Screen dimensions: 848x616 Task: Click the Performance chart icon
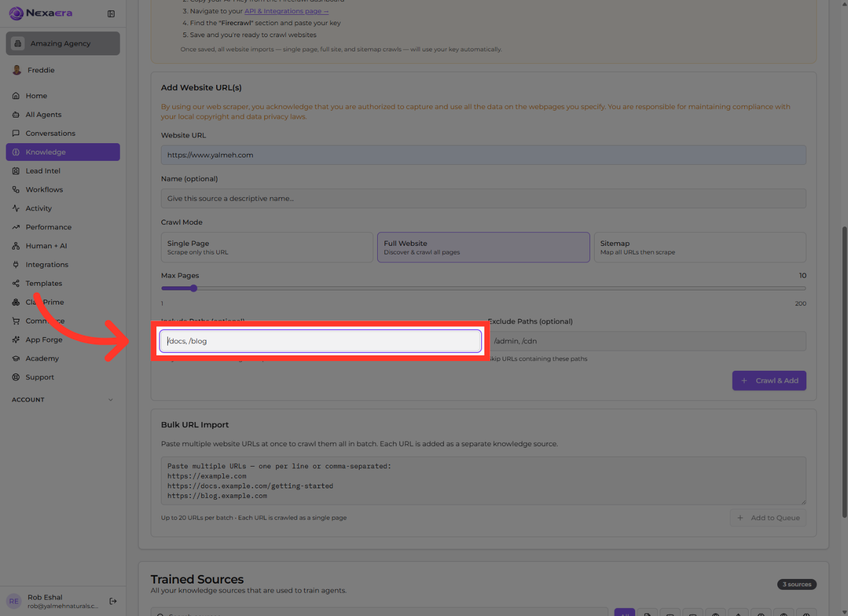(x=16, y=228)
